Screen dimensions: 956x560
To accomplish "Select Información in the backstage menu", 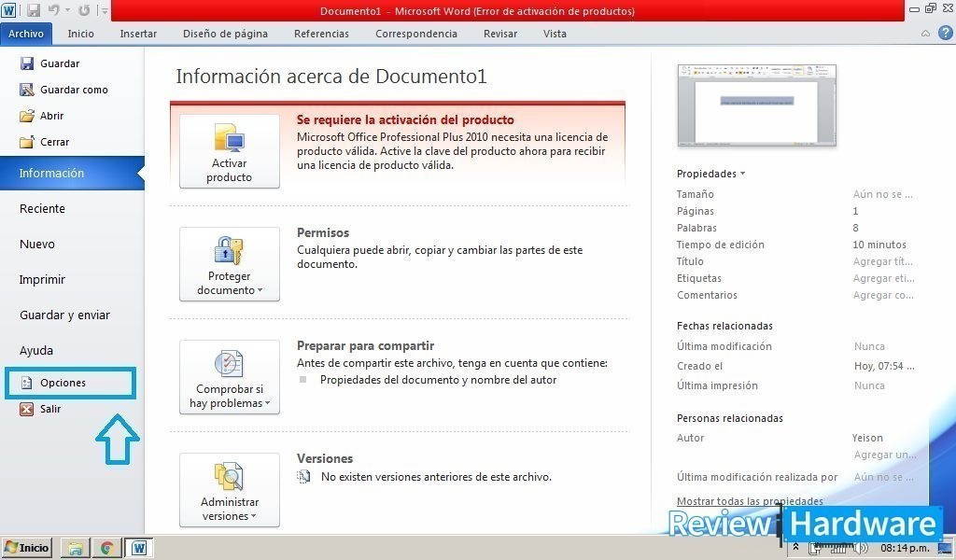I will 72,173.
